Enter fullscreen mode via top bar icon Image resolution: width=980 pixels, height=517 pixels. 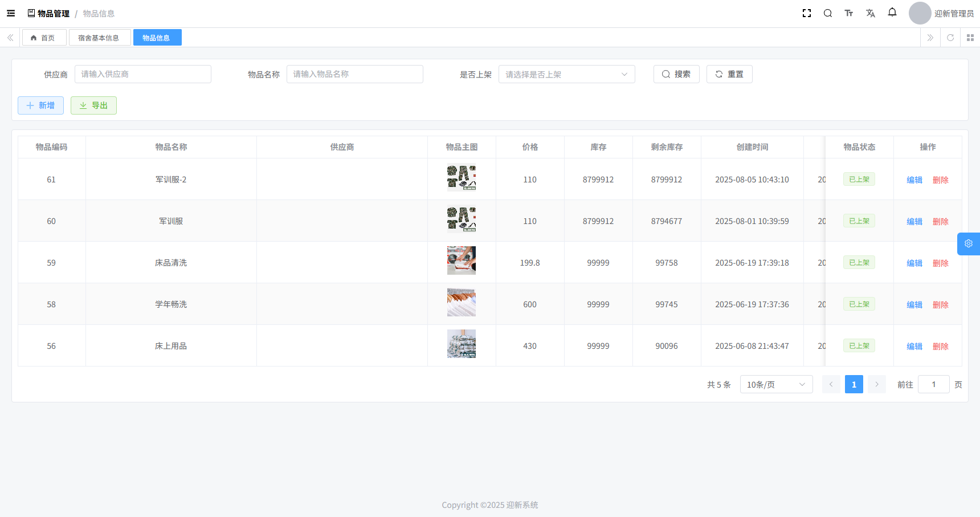[x=806, y=13]
